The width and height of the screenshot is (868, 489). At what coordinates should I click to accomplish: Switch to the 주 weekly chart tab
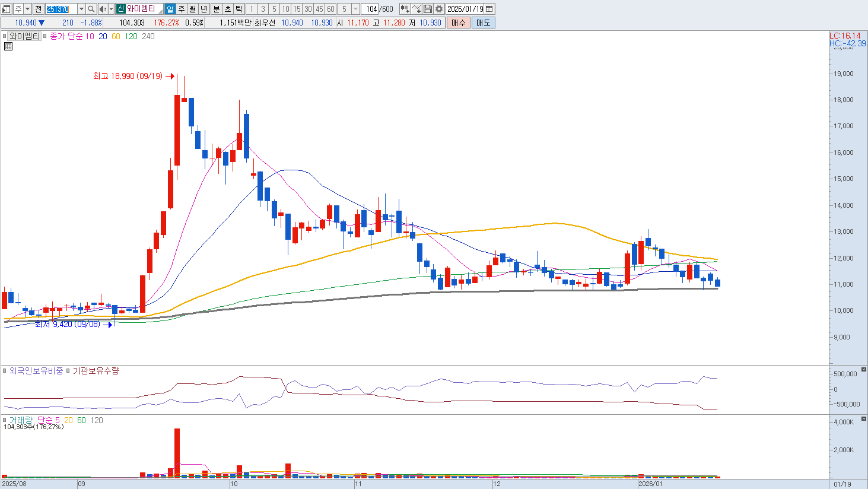click(x=182, y=9)
